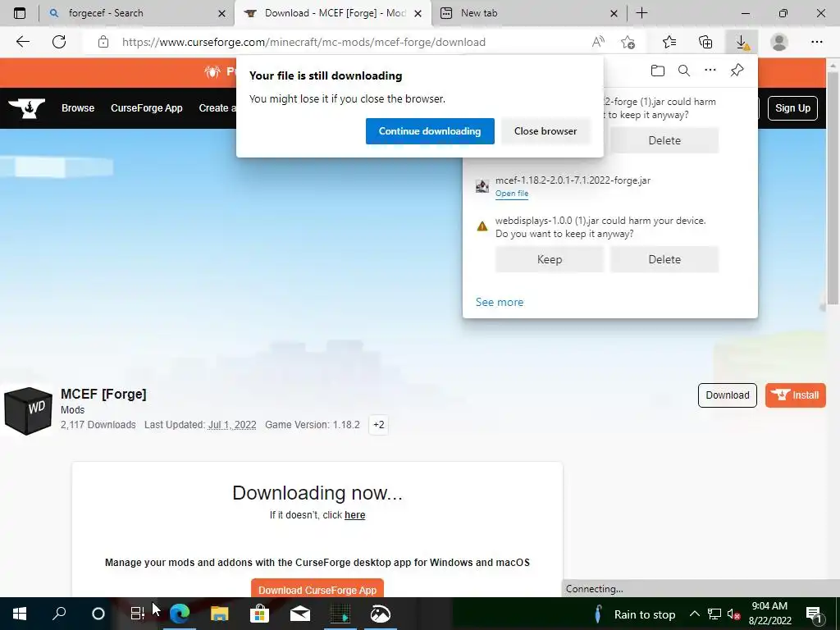Open the Collections icon
The height and width of the screenshot is (630, 840).
705,42
